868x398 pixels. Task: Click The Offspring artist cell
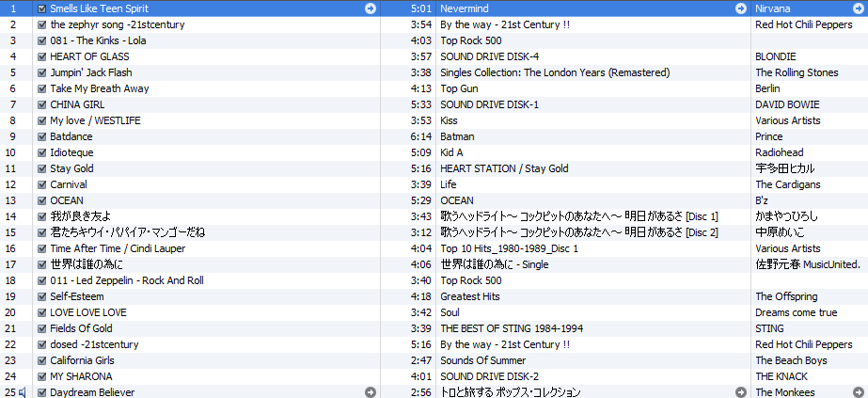pos(786,296)
